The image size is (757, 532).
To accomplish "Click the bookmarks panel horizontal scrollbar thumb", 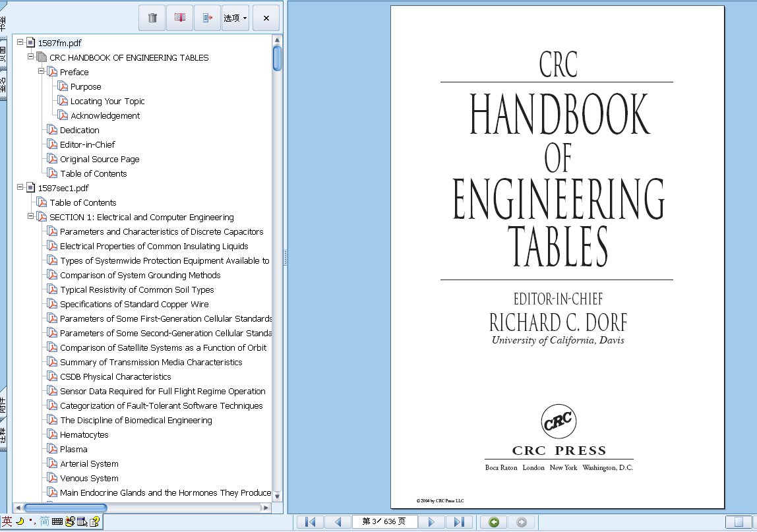I will click(66, 508).
